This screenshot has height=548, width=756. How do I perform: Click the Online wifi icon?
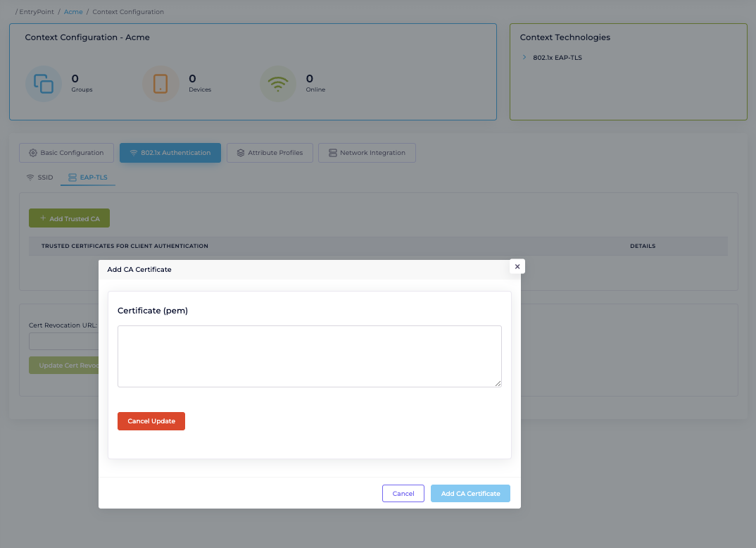pos(277,84)
